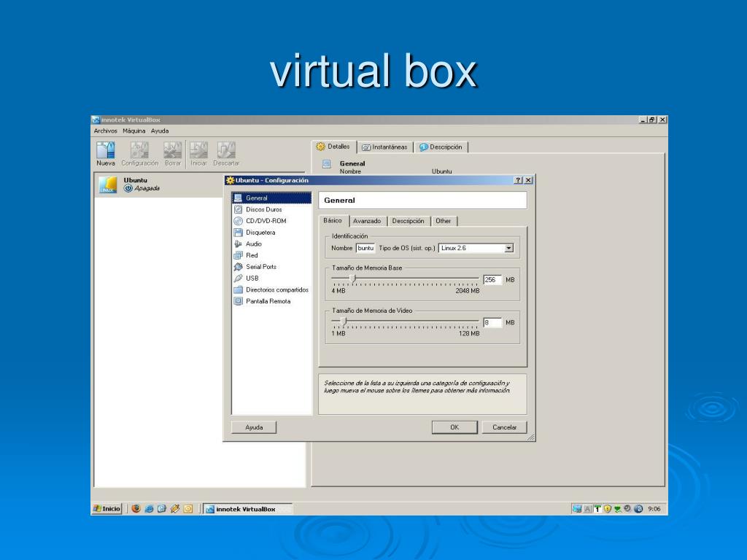Click the video memory value field showing 8

pyautogui.click(x=492, y=323)
